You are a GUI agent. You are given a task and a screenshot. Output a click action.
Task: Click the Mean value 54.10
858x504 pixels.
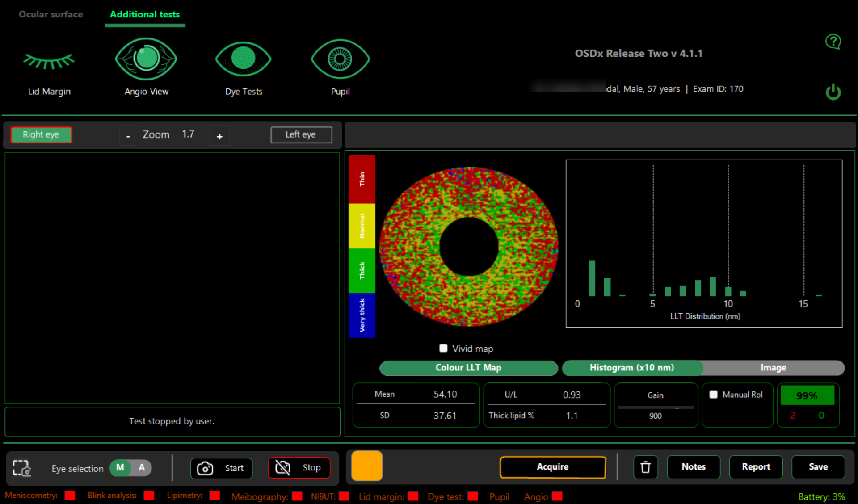pos(445,394)
